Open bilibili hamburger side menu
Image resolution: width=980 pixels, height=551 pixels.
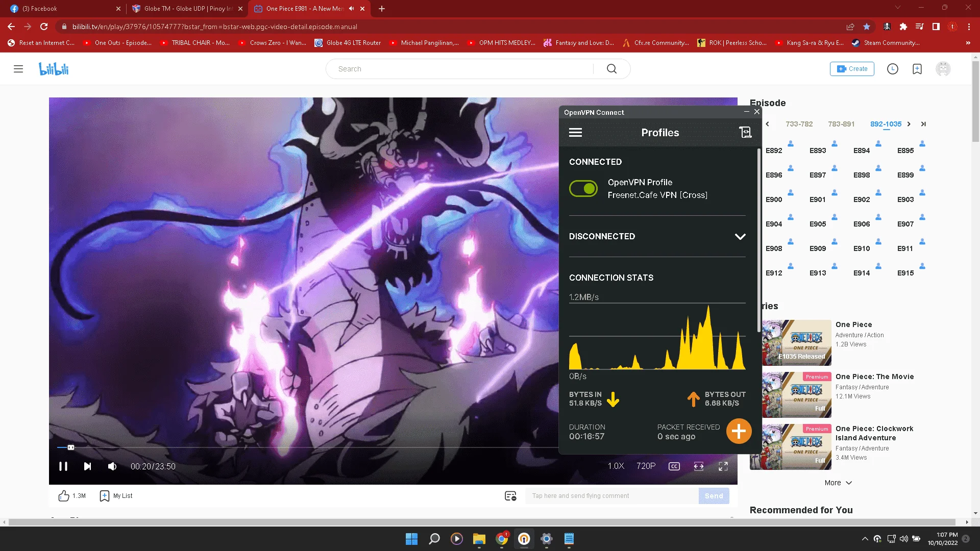[18, 69]
